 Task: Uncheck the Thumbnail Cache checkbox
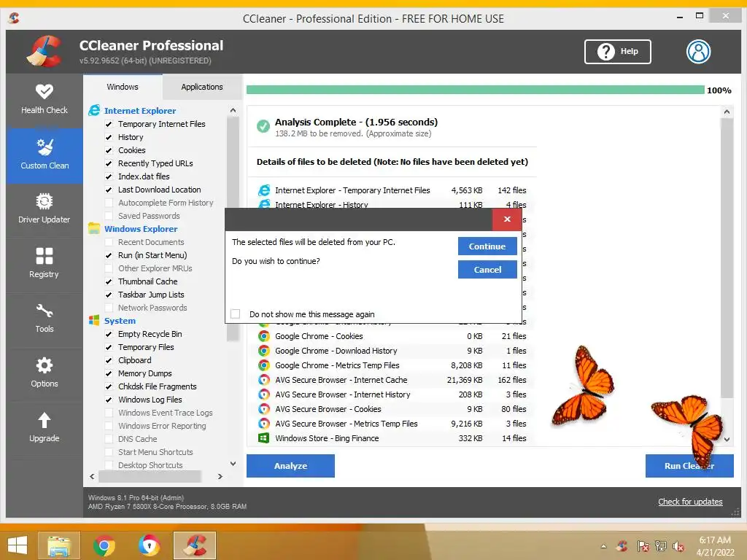point(109,282)
